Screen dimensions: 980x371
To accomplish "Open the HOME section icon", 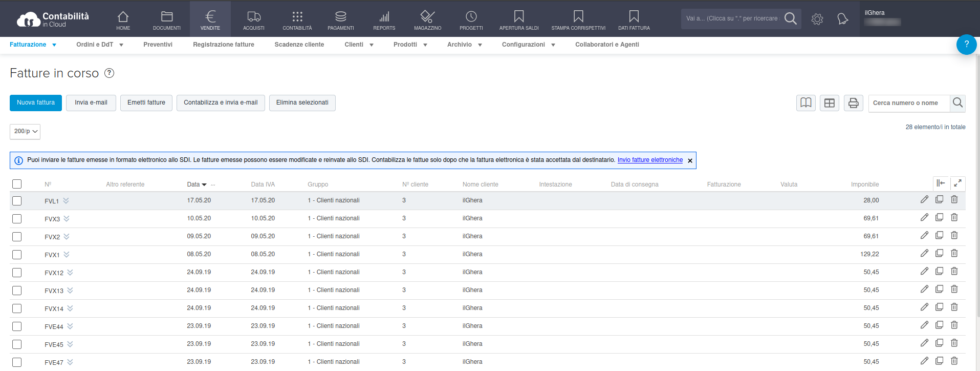I will [123, 17].
